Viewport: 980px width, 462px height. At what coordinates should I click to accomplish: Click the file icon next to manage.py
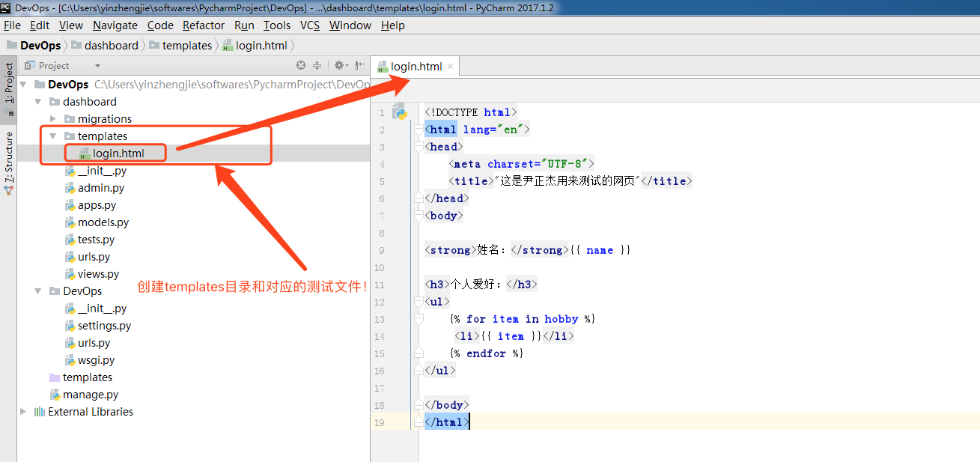[x=55, y=395]
